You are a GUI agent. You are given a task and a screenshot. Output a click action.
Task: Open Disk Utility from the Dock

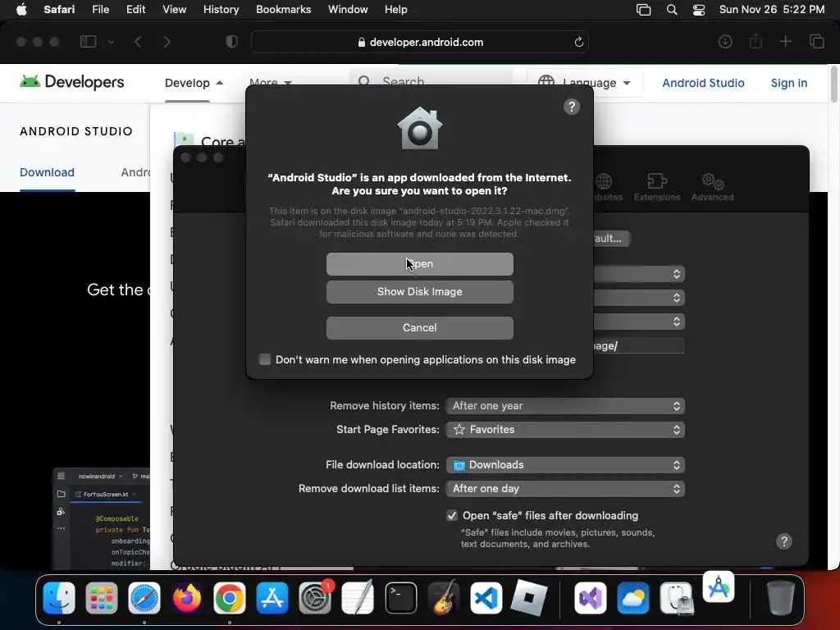[x=676, y=598]
